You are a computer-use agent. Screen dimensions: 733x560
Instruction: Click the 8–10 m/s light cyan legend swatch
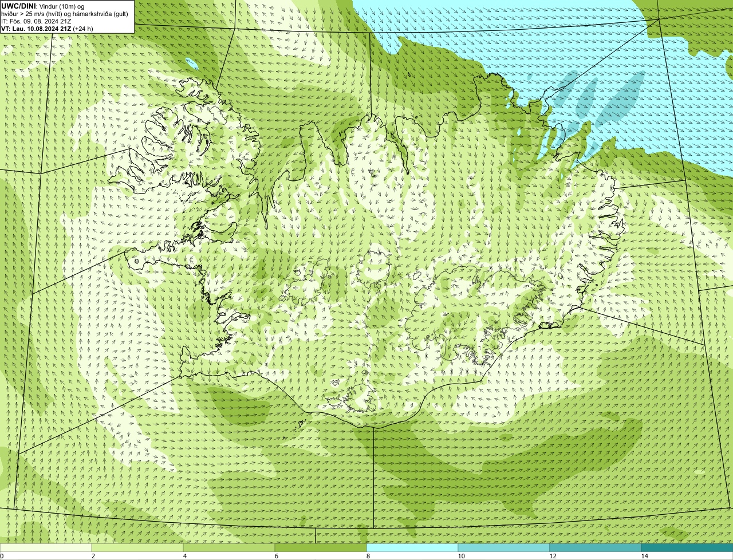tap(412, 547)
